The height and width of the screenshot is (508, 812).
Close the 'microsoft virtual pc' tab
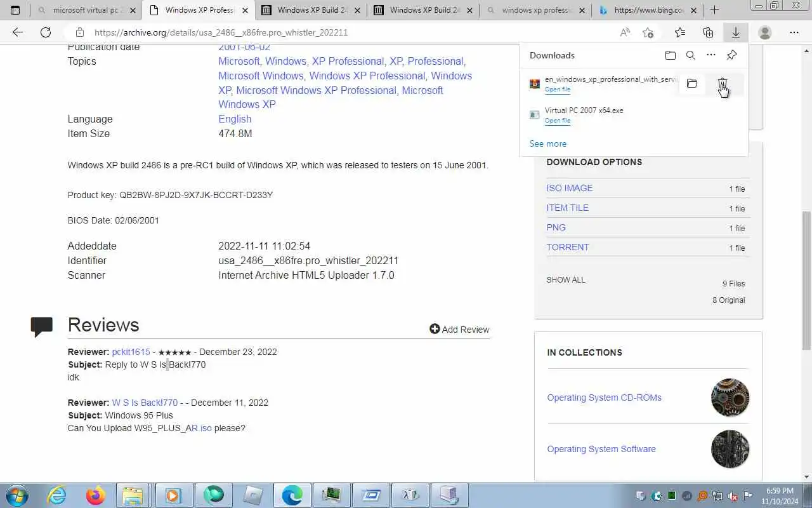point(133,10)
